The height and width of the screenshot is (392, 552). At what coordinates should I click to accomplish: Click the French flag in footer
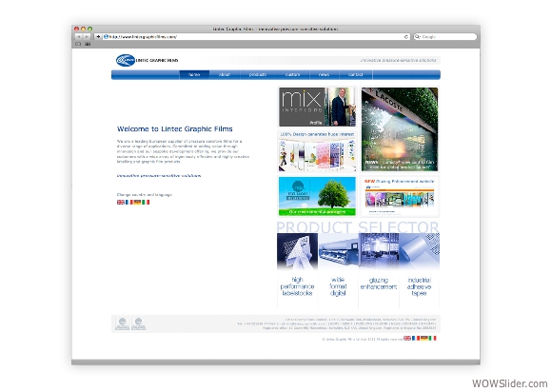(x=416, y=338)
